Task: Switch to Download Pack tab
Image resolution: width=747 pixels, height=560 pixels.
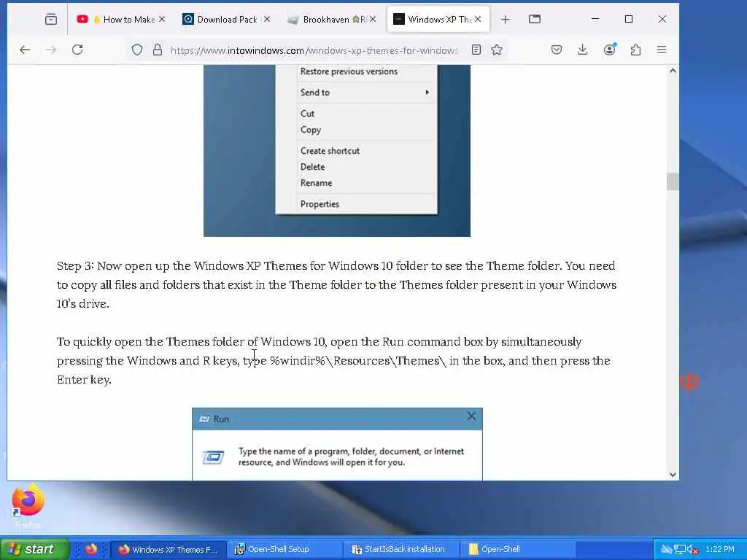Action: (x=227, y=19)
